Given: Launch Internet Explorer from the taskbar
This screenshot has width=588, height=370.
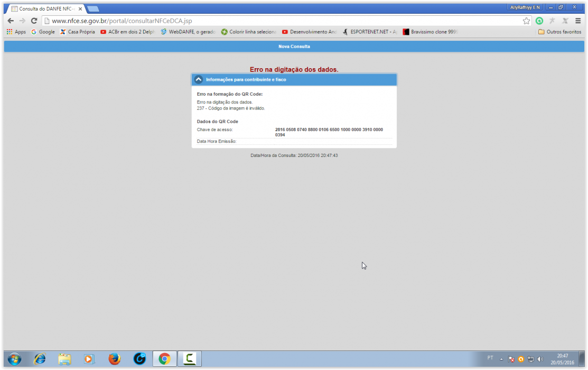Looking at the screenshot, I should click(x=40, y=359).
